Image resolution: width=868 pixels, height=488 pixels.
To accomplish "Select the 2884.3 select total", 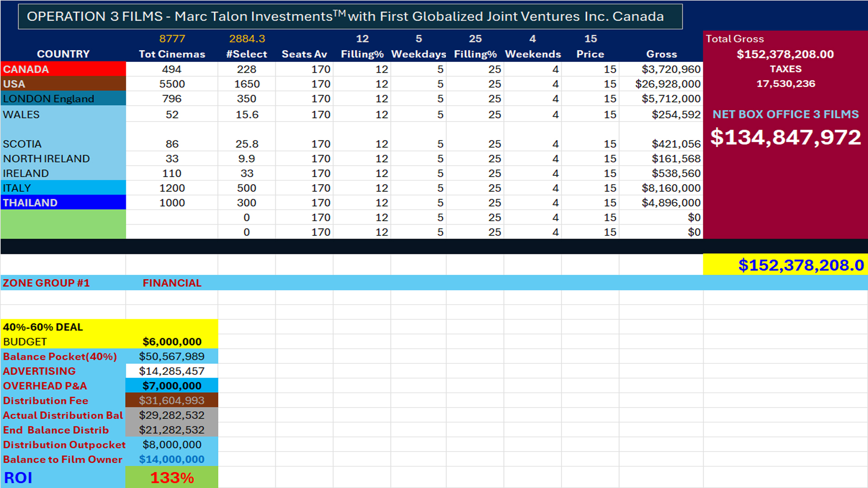I will 247,39.
